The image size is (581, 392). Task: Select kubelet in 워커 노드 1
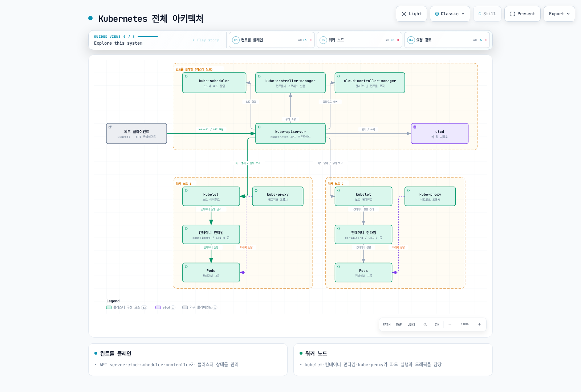point(211,196)
